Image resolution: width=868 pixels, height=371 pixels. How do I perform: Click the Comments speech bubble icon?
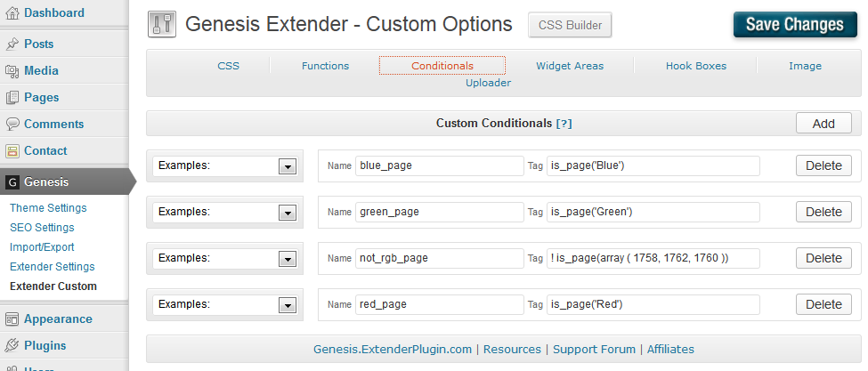12,124
